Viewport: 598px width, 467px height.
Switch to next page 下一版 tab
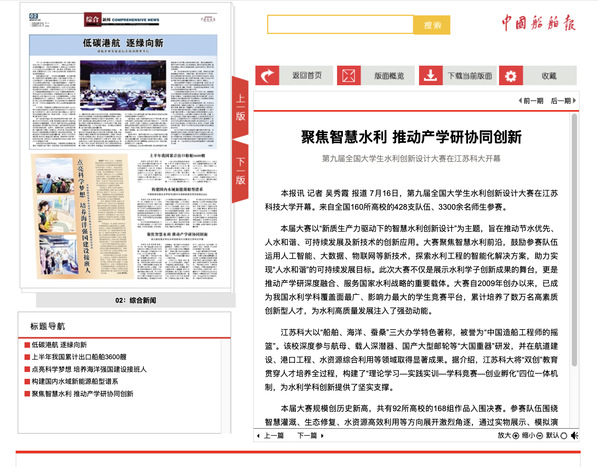(240, 172)
